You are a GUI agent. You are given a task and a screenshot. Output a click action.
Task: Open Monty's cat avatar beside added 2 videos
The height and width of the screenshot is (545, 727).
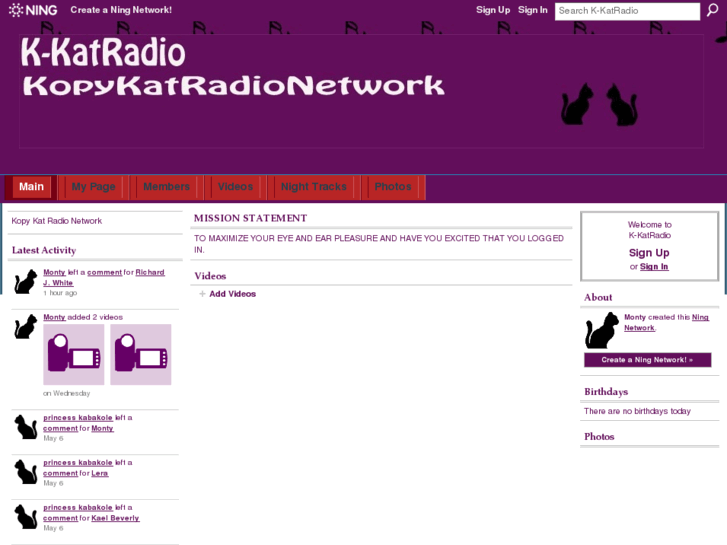(26, 327)
